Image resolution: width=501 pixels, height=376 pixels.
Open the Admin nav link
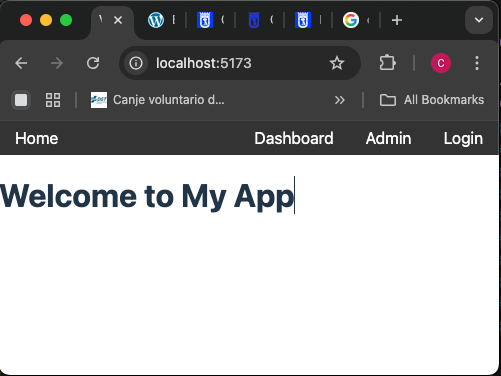(388, 138)
